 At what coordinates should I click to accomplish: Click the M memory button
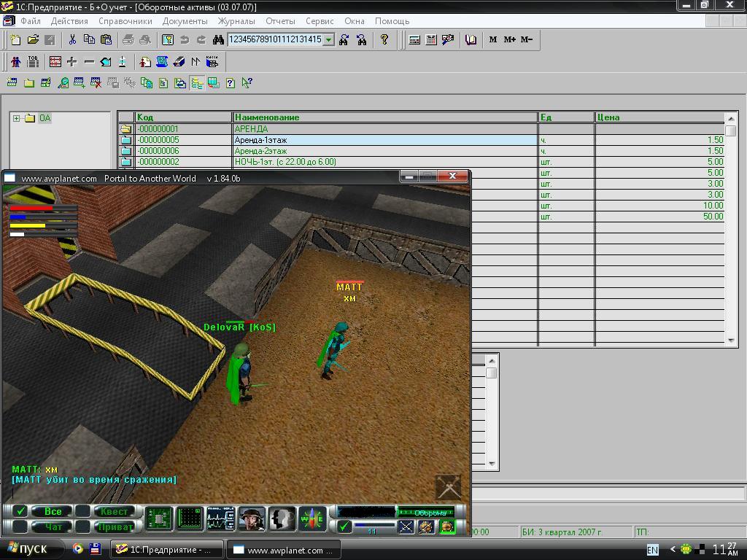point(493,39)
